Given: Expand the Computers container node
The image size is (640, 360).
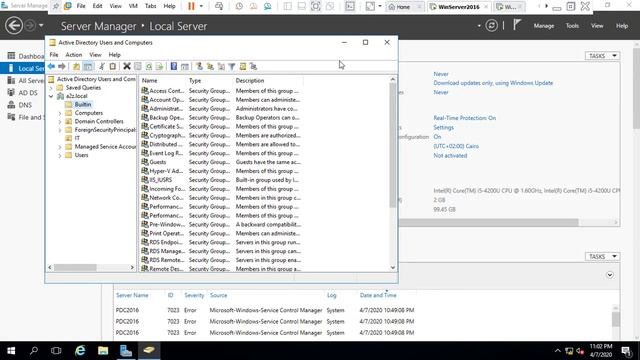Looking at the screenshot, I should click(x=60, y=113).
